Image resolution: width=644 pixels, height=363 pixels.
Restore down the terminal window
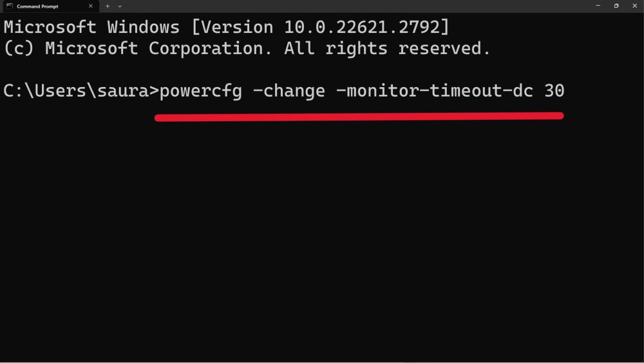(x=616, y=6)
